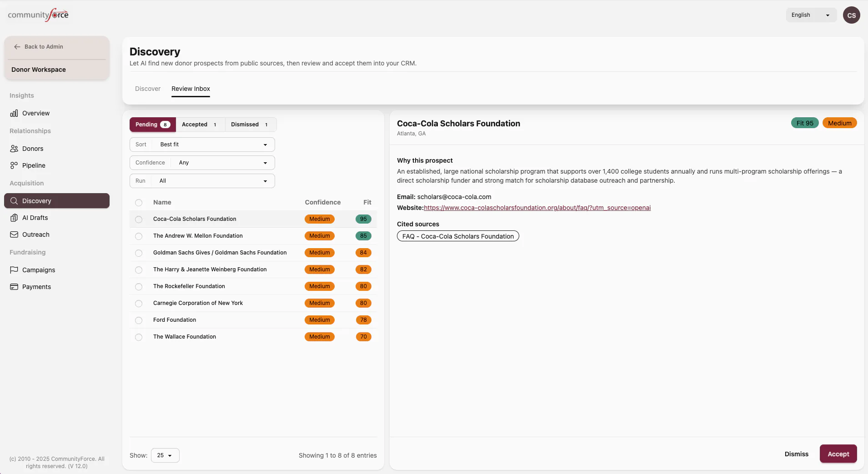Click the Ford Foundation name
Screen dimensions: 868x474
(175, 320)
